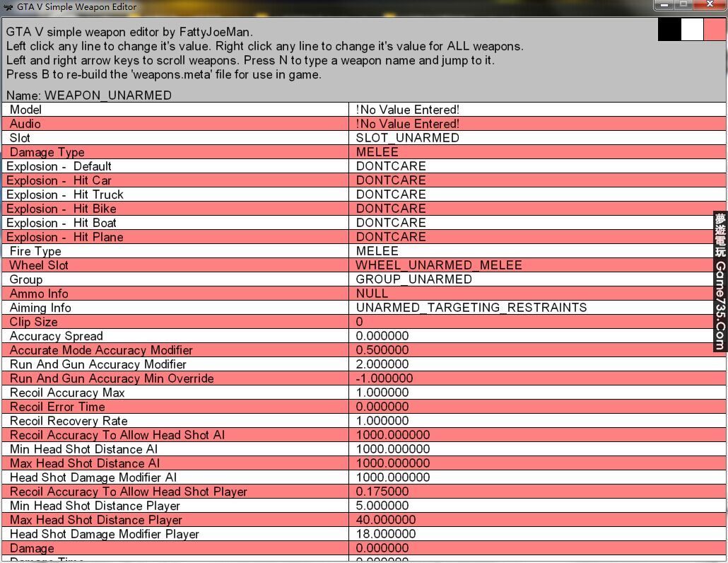Edit the 0.175000 head shot player value
Screen dimensions: 728x563
[382, 492]
